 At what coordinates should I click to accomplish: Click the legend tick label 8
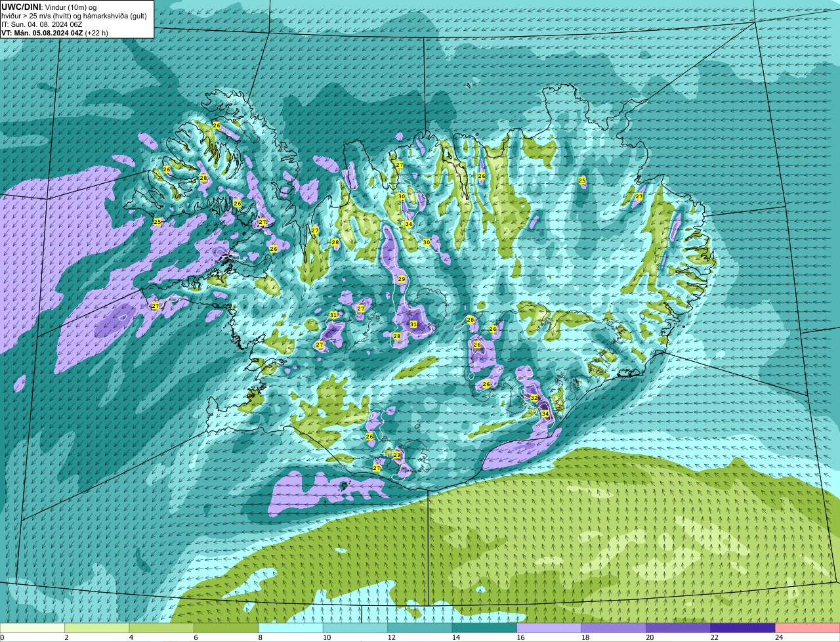coord(260,637)
